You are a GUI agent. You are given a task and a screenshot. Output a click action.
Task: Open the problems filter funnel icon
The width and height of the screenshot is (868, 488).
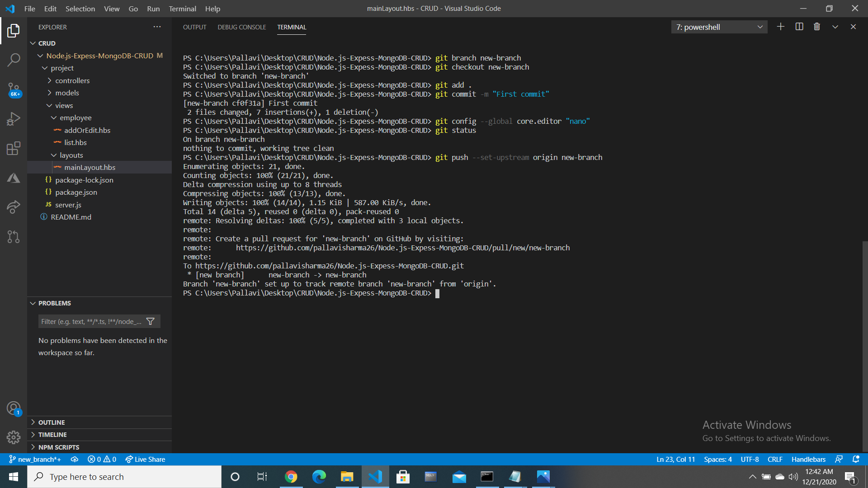pyautogui.click(x=151, y=321)
